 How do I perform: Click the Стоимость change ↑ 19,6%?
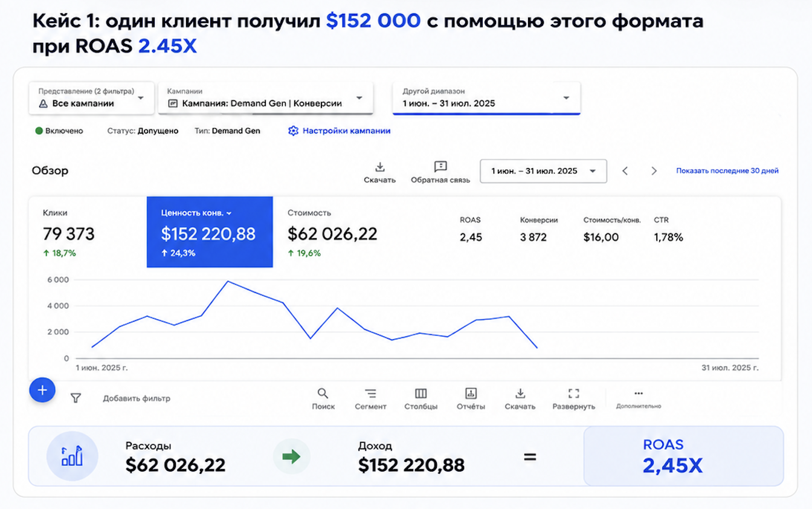(304, 253)
